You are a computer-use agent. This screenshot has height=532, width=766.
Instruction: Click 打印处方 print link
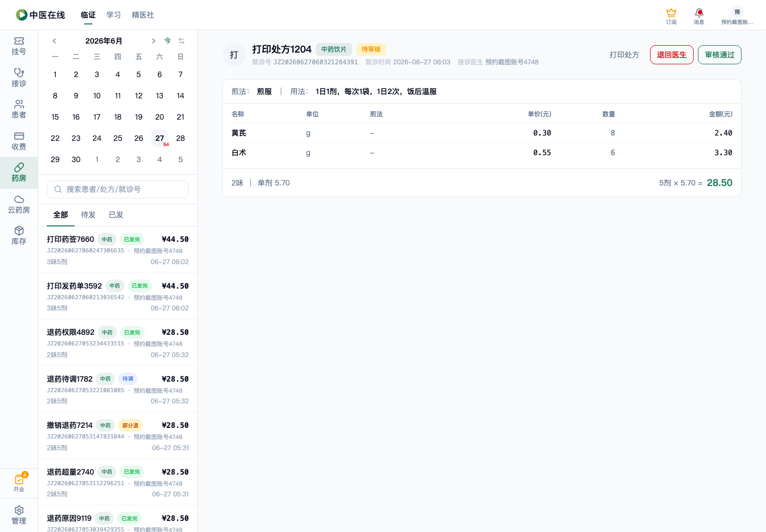625,55
